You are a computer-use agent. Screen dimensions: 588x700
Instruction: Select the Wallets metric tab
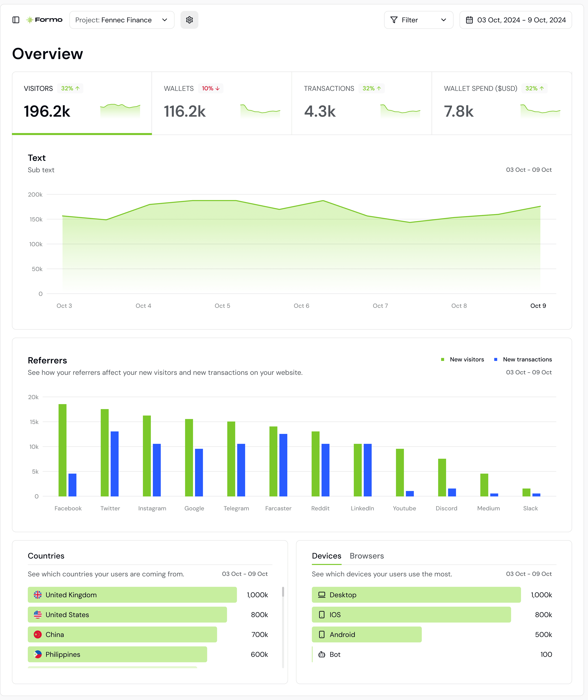click(222, 103)
